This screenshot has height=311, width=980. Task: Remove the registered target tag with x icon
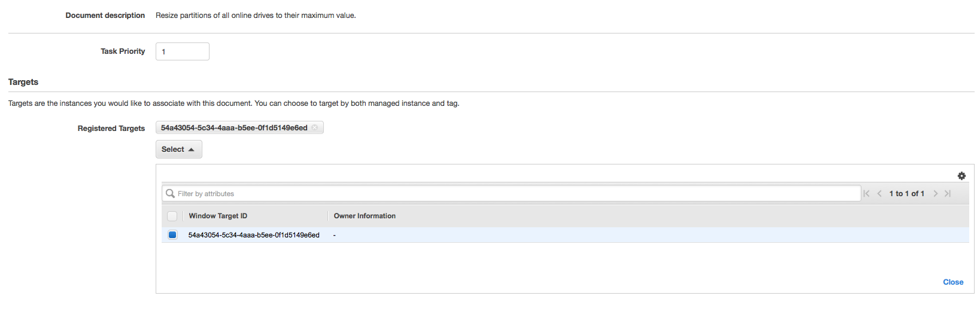point(314,127)
